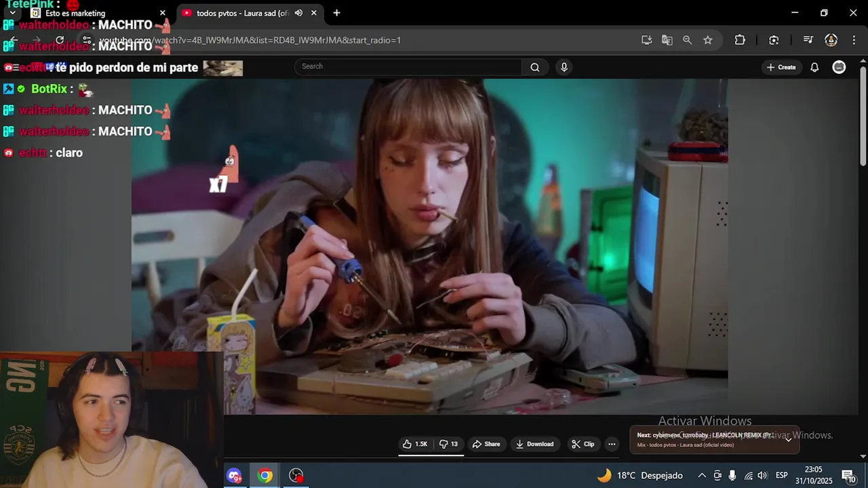Select the 'todos pvtos - Laura sad' tab
Viewport: 868px width, 488px height.
pyautogui.click(x=250, y=13)
